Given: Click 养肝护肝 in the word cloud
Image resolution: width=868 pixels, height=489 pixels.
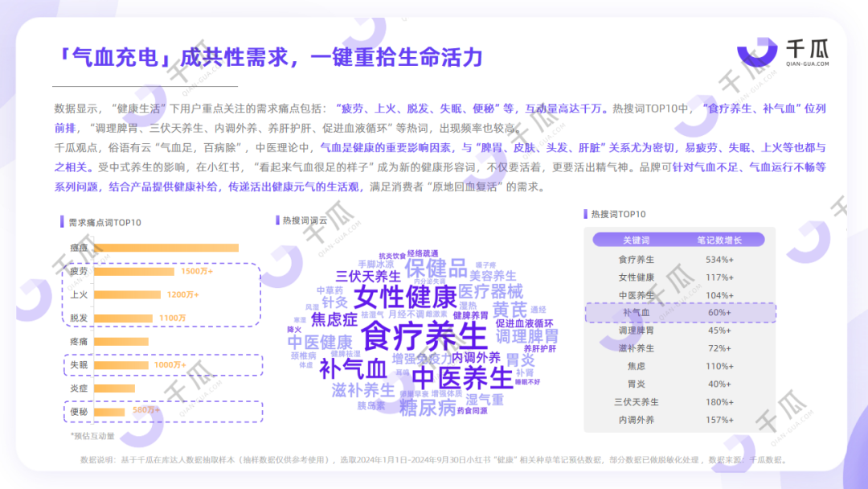Looking at the screenshot, I should pyautogui.click(x=540, y=348).
